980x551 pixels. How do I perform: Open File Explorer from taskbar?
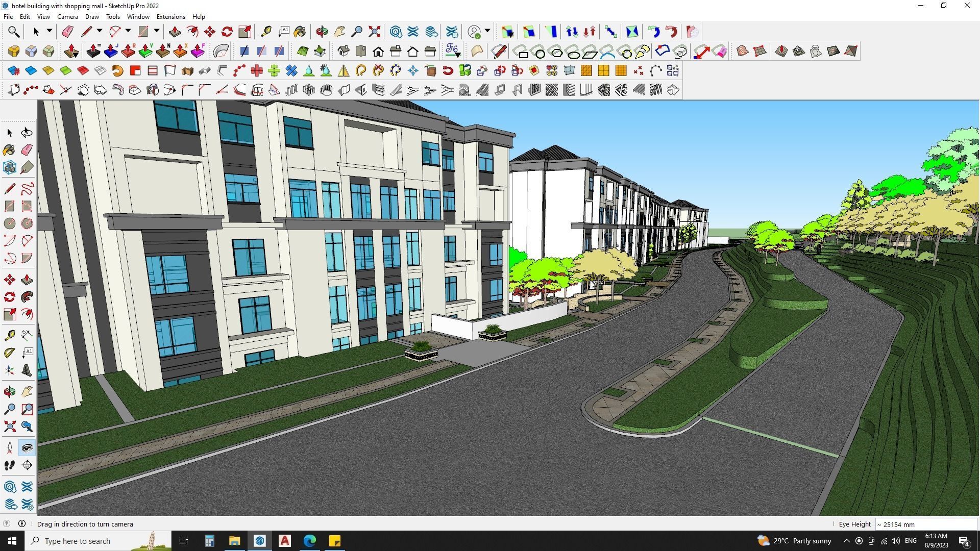click(x=234, y=541)
